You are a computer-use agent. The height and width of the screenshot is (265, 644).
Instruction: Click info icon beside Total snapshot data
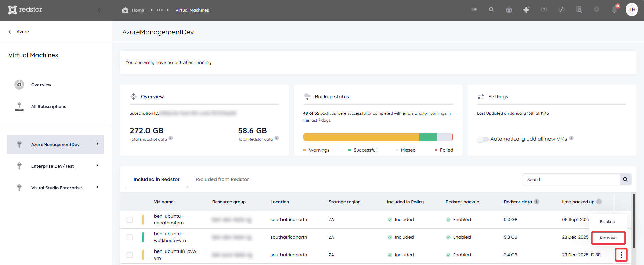click(171, 138)
